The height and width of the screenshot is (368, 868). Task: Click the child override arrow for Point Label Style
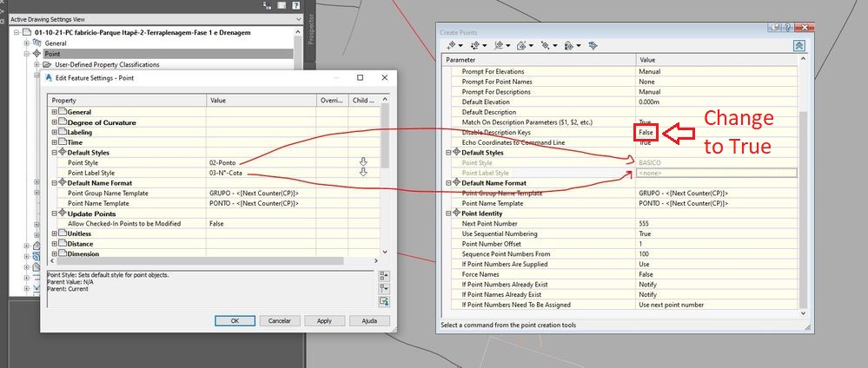363,172
